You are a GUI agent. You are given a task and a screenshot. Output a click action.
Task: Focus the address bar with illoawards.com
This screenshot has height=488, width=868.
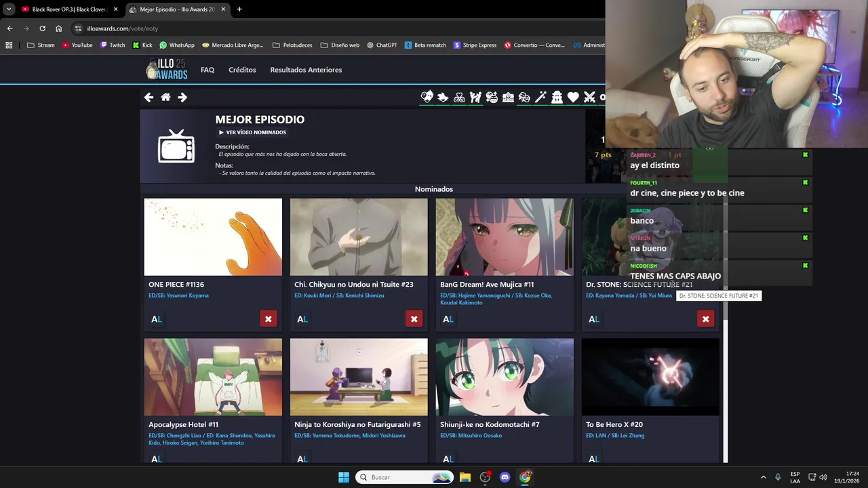pos(339,28)
